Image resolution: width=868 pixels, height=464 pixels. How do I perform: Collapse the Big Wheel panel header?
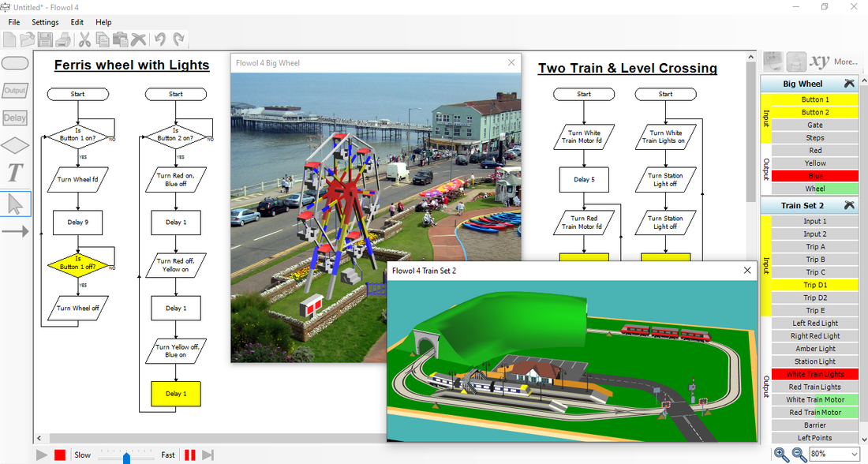tap(849, 84)
